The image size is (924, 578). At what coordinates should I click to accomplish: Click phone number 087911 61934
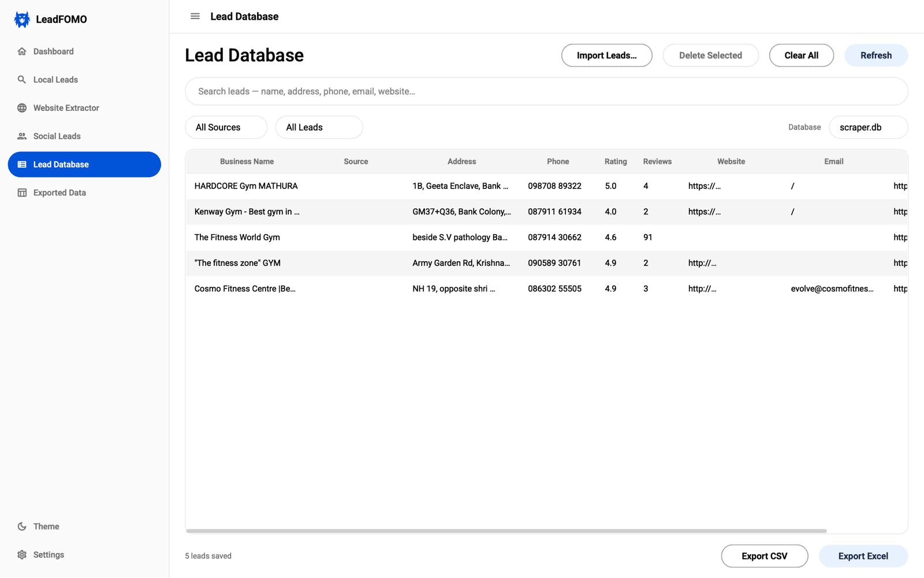tap(554, 212)
